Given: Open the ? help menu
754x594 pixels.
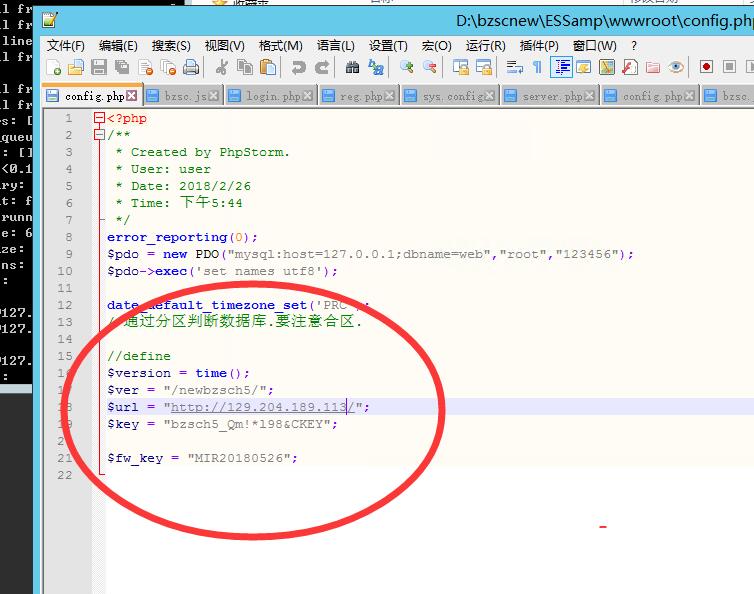Looking at the screenshot, I should [x=634, y=46].
